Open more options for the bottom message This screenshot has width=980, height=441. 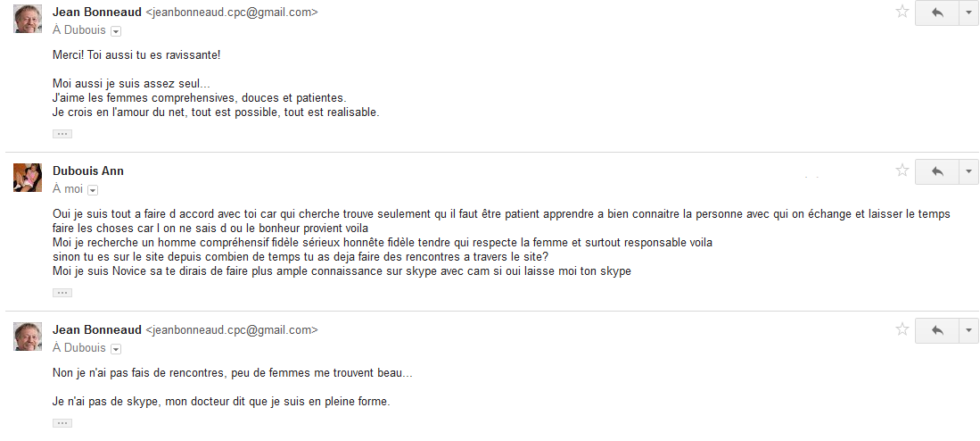tap(968, 330)
